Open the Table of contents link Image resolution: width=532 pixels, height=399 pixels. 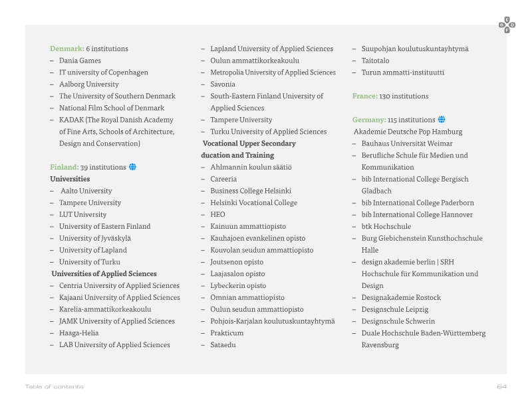55,386
